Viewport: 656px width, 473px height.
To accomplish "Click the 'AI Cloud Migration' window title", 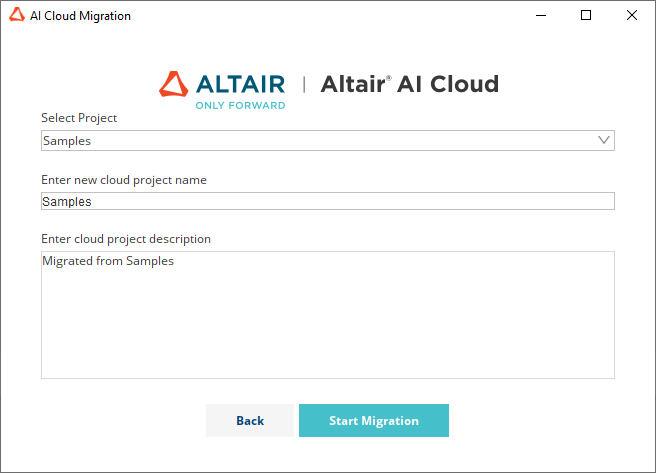I will click(x=80, y=16).
